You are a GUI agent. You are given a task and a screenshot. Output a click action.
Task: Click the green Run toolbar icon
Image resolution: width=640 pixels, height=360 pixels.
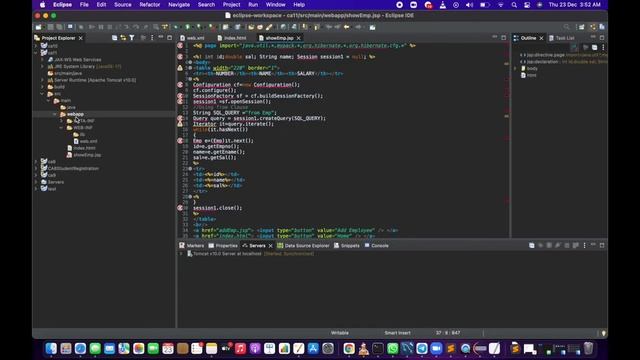[187, 27]
